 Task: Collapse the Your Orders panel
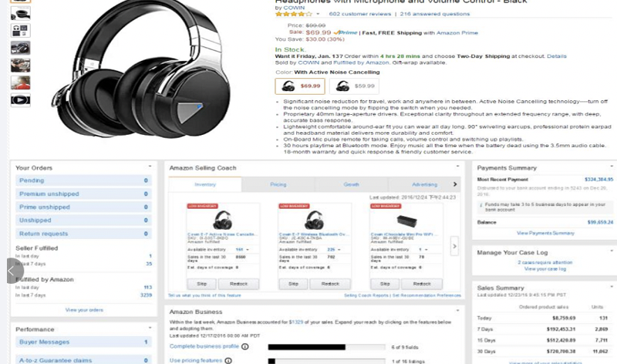point(150,167)
